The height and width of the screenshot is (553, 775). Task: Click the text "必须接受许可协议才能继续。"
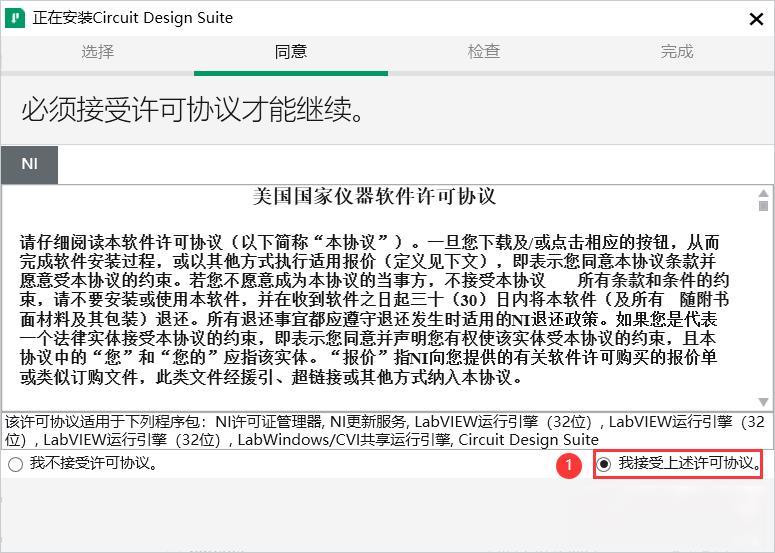coord(193,109)
